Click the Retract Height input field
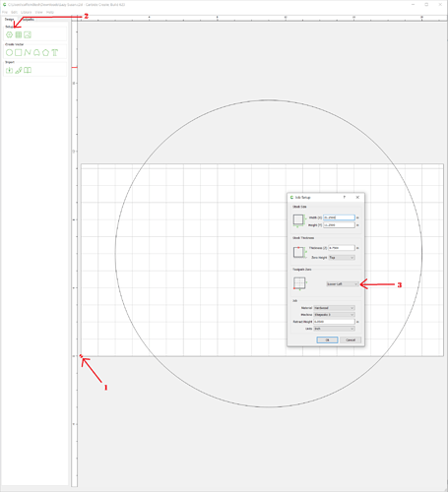This screenshot has height=492, width=448. click(334, 322)
